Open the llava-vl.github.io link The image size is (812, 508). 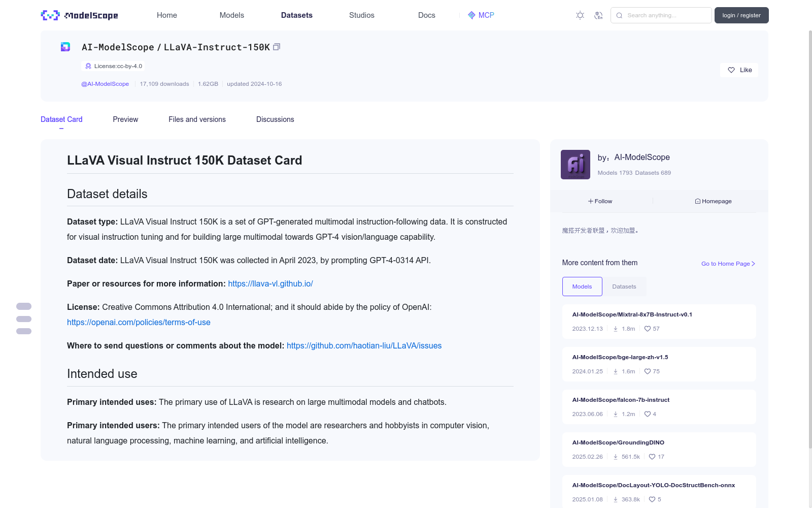[x=270, y=283]
